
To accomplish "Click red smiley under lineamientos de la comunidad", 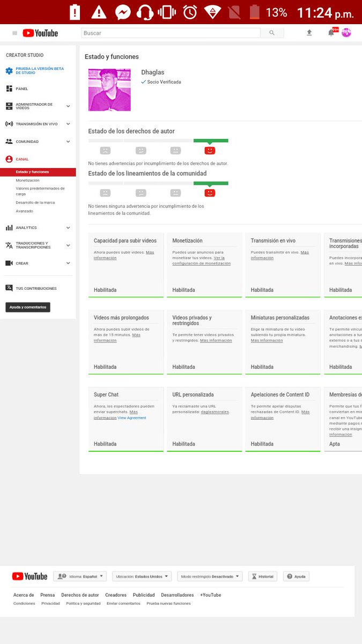I will (x=210, y=193).
